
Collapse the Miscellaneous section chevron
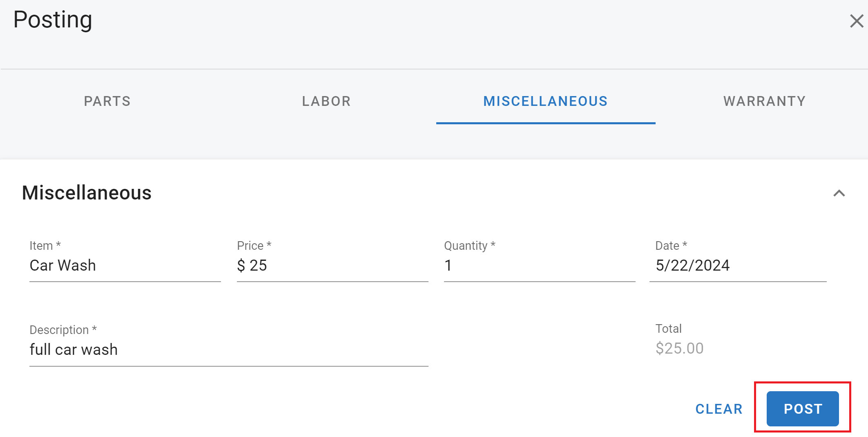coord(839,193)
